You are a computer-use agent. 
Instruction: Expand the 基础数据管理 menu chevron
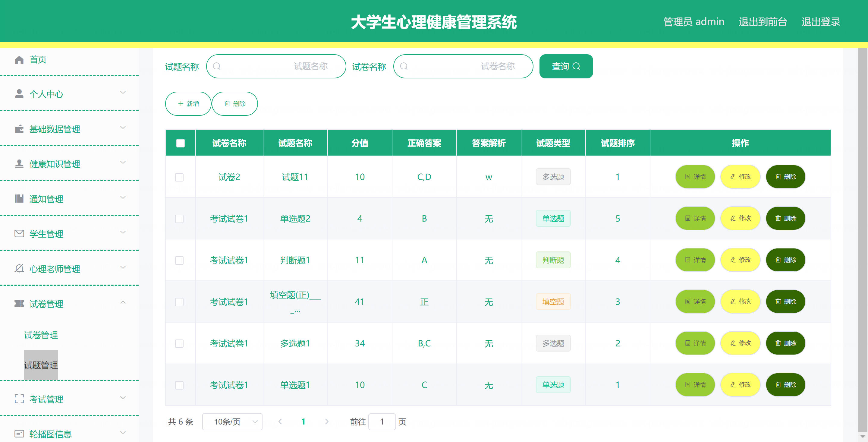pyautogui.click(x=123, y=128)
